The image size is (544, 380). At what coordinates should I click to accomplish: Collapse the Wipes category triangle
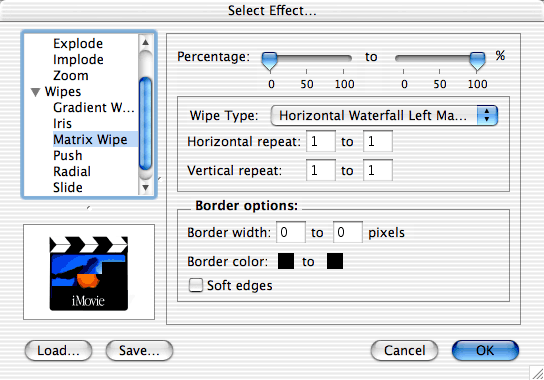pyautogui.click(x=35, y=92)
